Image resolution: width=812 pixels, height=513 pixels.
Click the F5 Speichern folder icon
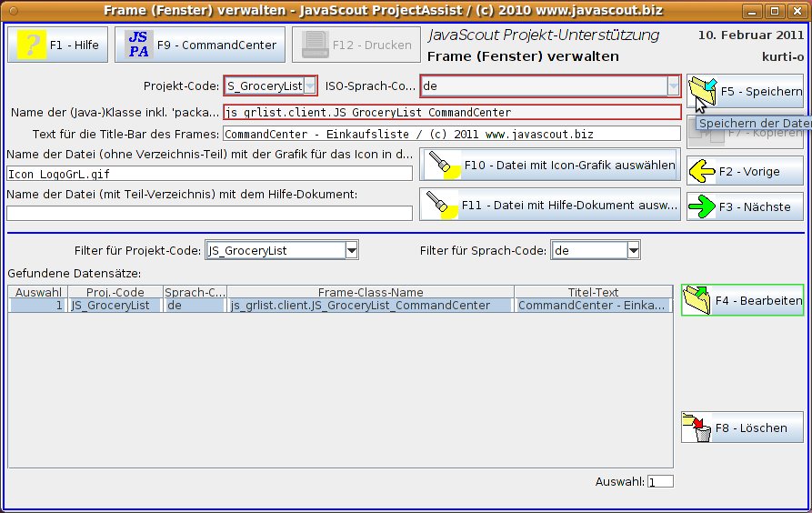(x=703, y=91)
